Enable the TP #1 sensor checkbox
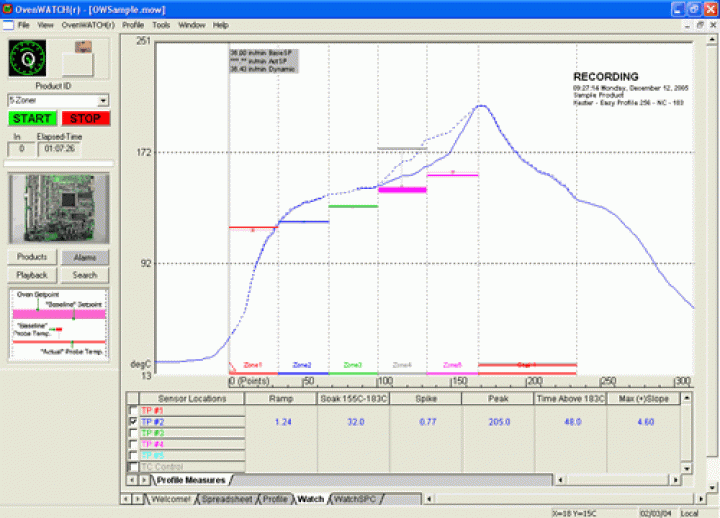 point(134,411)
